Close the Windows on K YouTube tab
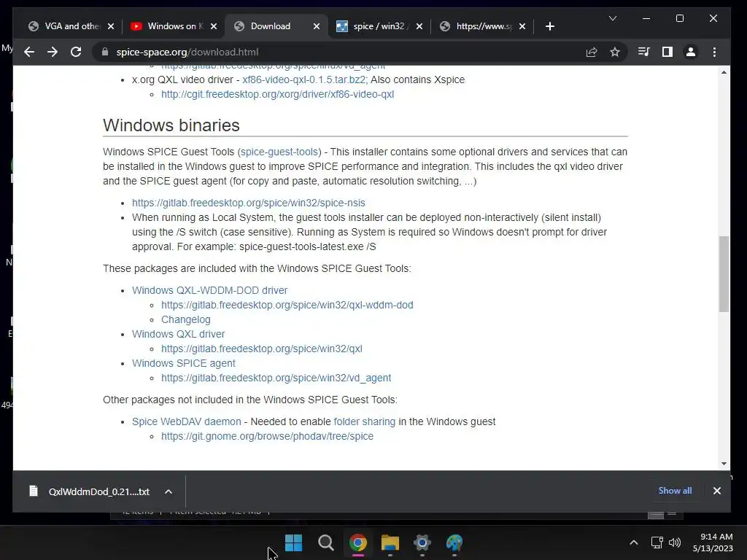747x560 pixels. [214, 26]
